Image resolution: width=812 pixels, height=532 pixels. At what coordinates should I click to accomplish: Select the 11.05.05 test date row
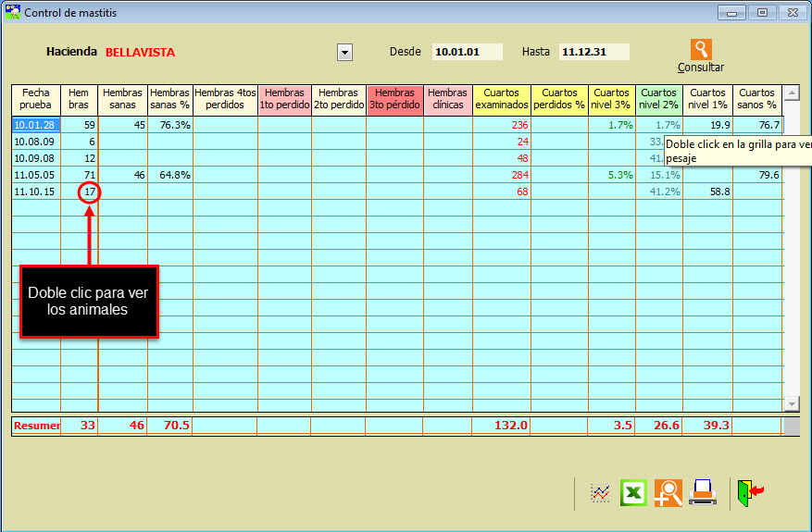point(36,175)
